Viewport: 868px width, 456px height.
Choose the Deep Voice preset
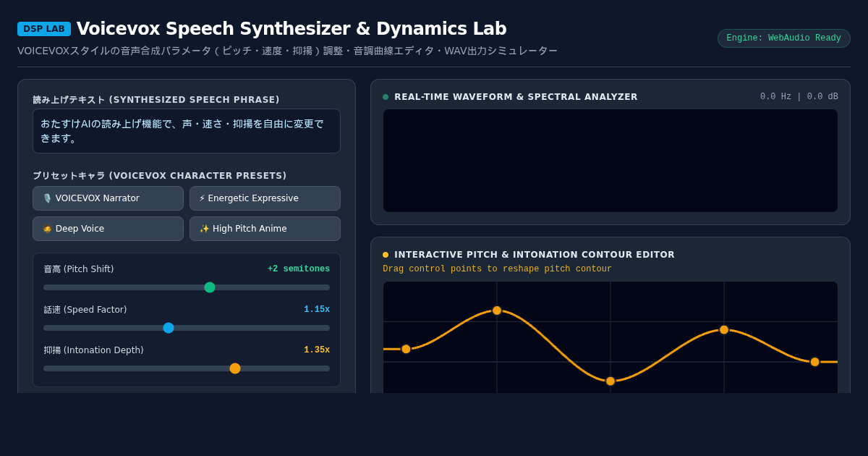click(x=108, y=229)
